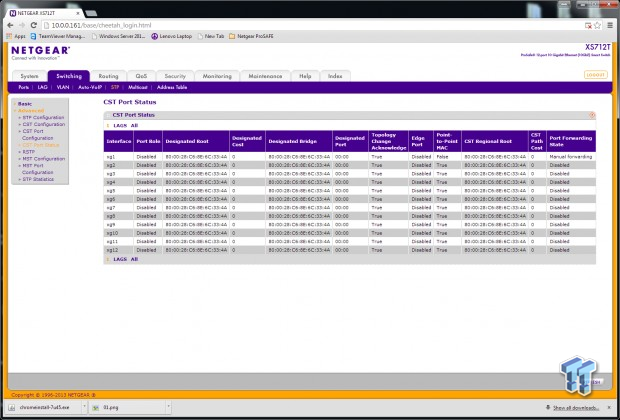Screen dimensions: 620x420
Task: Reload the page with the refresh icon
Action: (x=34, y=25)
